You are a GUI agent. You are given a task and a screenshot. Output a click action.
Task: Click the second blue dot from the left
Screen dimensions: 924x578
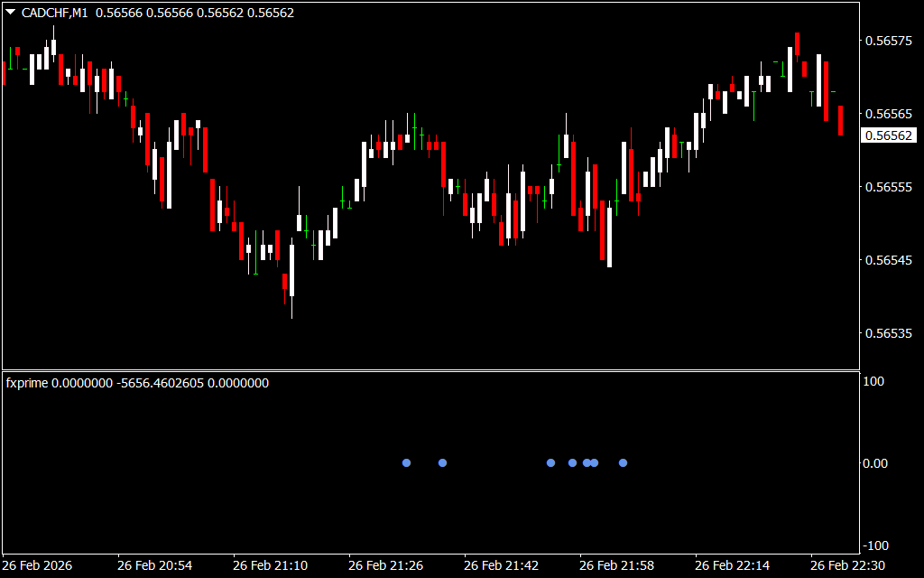(x=442, y=463)
